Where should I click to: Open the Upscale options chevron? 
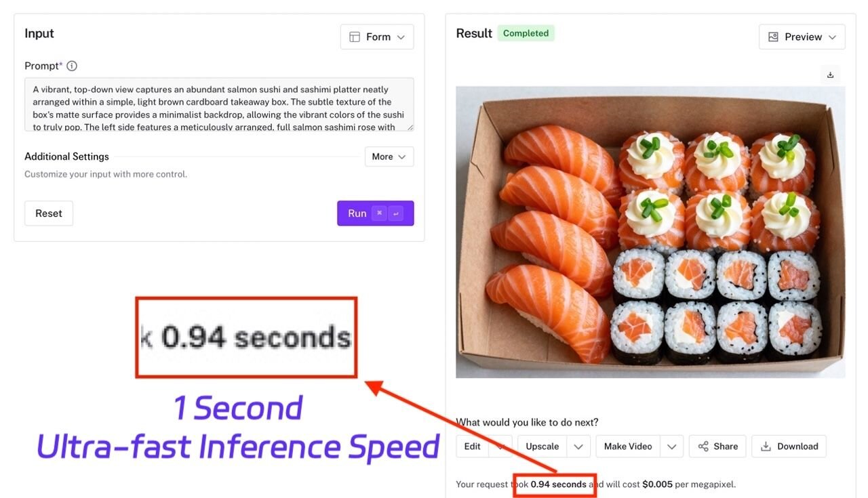click(x=578, y=447)
